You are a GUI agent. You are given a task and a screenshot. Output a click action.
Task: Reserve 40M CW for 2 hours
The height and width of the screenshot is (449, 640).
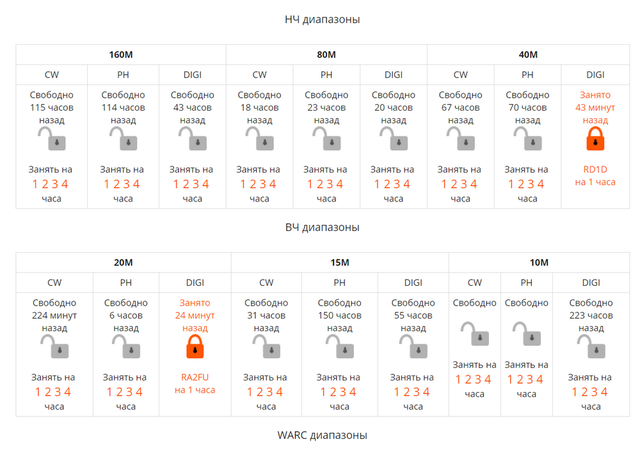(454, 184)
